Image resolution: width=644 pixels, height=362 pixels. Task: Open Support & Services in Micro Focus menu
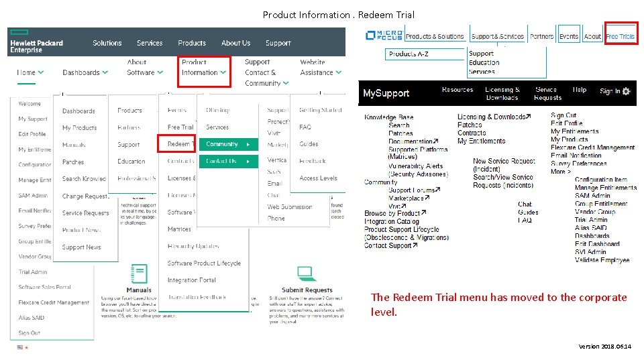point(497,36)
